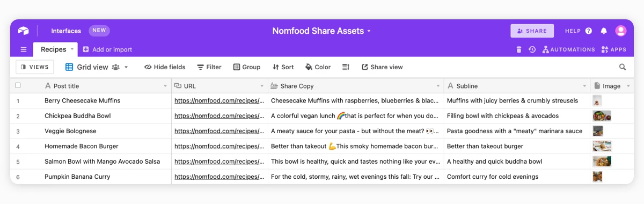Click the SHARE button

click(532, 31)
